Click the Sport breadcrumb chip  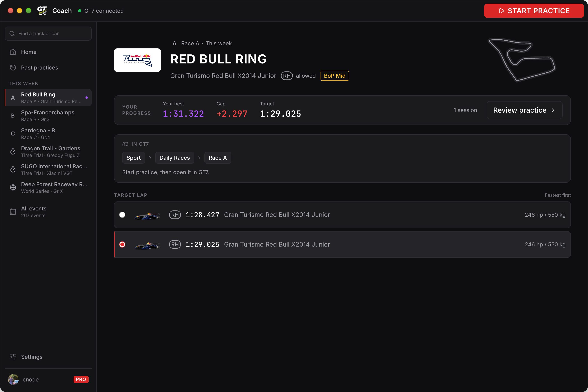pos(134,158)
